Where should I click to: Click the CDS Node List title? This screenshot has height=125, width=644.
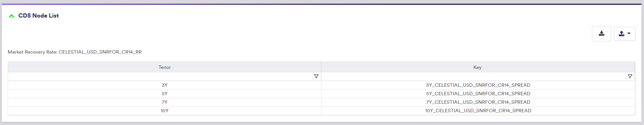pos(39,16)
